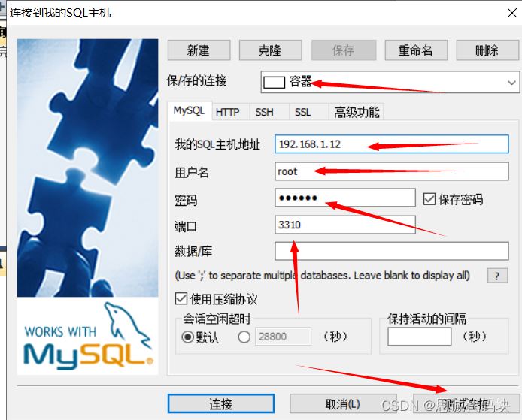
Task: Open the saved connections dropdown arrow
Action: [x=511, y=82]
